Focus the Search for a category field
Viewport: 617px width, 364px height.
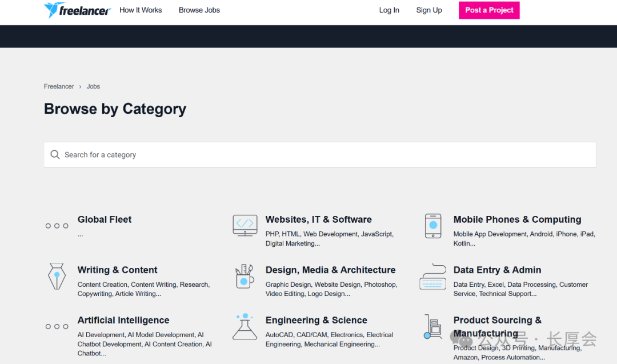coord(320,155)
